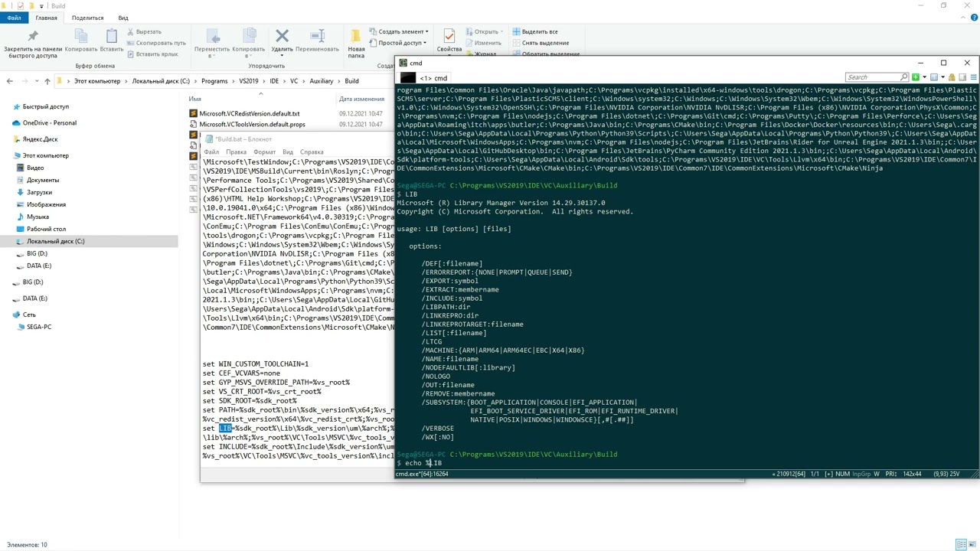980x551 pixels.
Task: Switch to the Главная ribbon tab
Action: click(46, 18)
